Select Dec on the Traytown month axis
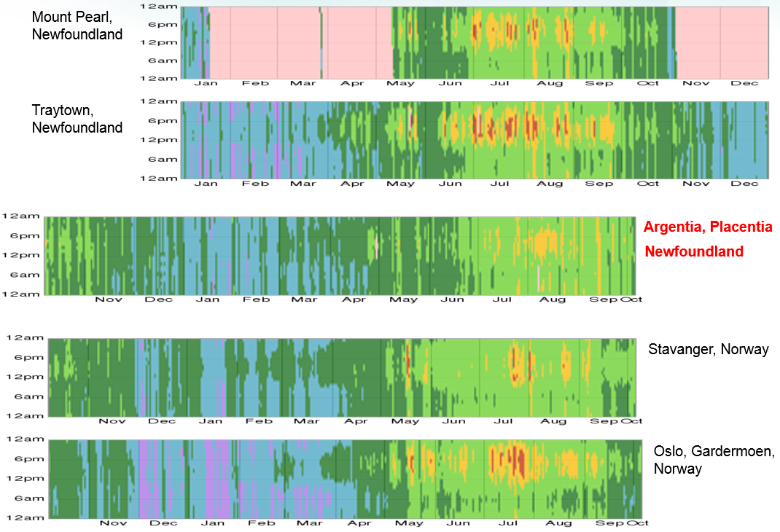Image resolution: width=780 pixels, height=532 pixels. pyautogui.click(x=745, y=184)
